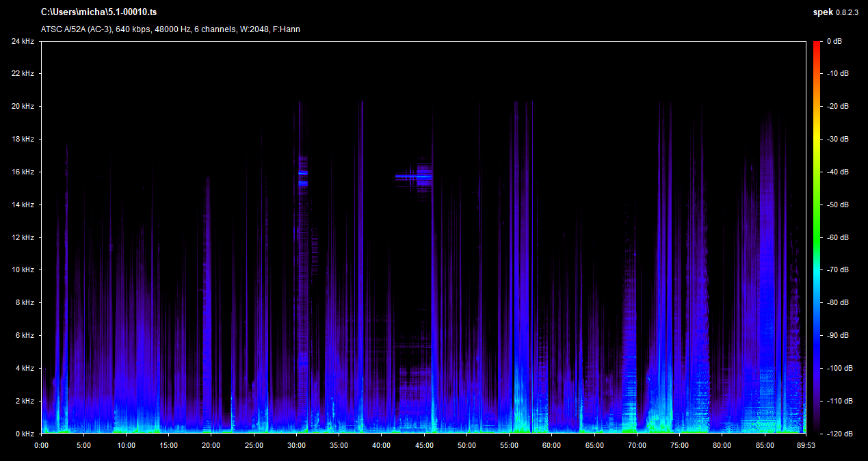Image resolution: width=868 pixels, height=461 pixels.
Task: Click the 45:00 time axis marker
Action: tap(424, 445)
